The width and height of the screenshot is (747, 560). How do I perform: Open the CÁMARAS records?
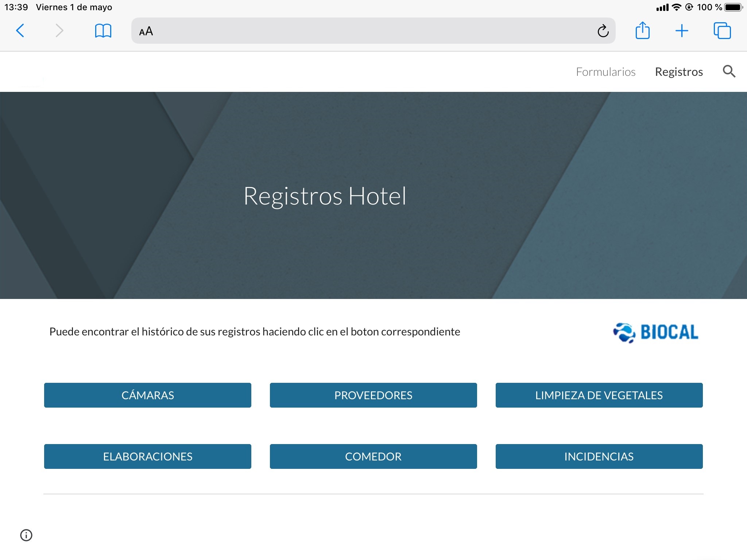(x=147, y=395)
